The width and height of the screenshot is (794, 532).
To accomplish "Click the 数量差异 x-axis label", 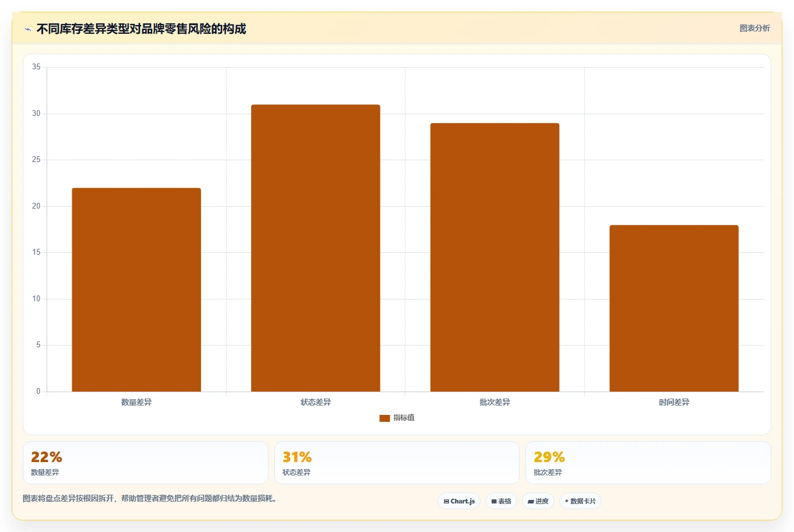I will pyautogui.click(x=136, y=402).
